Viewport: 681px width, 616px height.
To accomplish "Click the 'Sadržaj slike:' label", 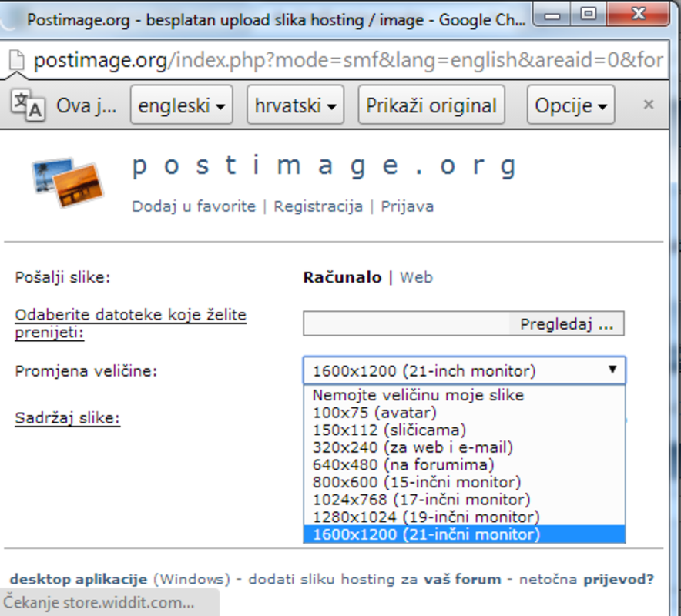I will (x=67, y=418).
